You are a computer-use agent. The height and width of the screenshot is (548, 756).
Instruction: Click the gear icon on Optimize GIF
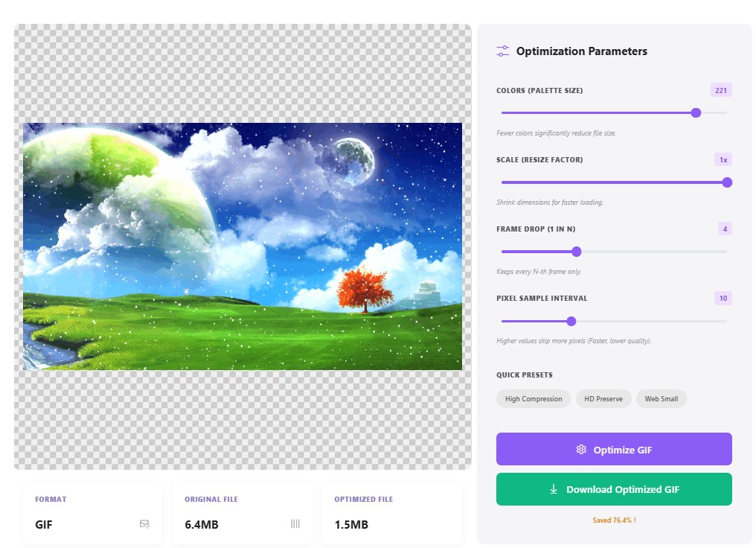point(581,450)
